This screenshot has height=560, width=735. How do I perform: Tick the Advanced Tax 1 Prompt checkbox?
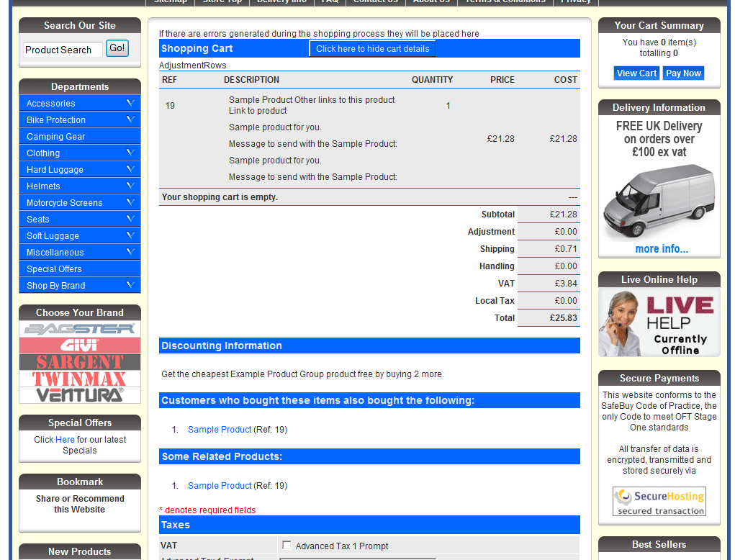pyautogui.click(x=287, y=546)
